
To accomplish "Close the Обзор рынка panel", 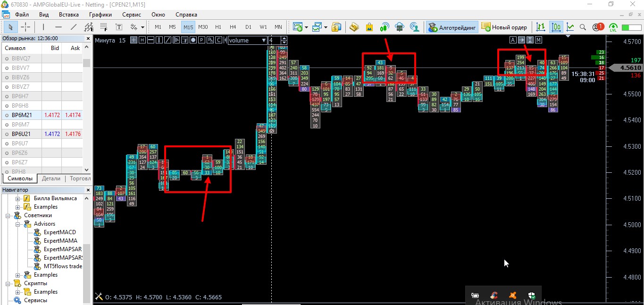I will click(88, 38).
